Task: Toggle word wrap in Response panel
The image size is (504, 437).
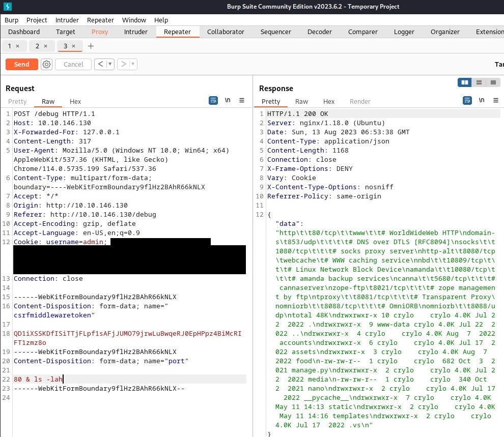Action: pyautogui.click(x=467, y=101)
